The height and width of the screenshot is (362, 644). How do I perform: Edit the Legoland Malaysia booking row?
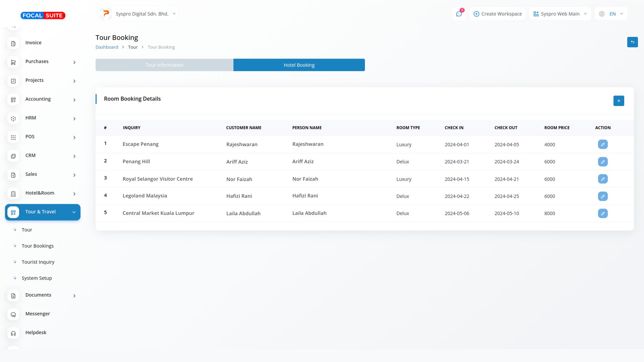point(602,196)
